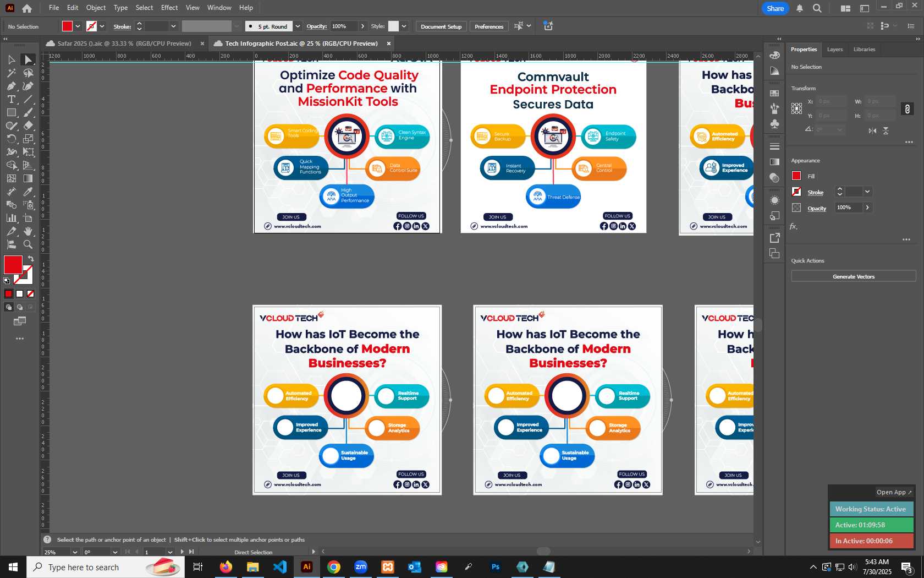
Task: Switch to the Libraries tab
Action: click(864, 49)
